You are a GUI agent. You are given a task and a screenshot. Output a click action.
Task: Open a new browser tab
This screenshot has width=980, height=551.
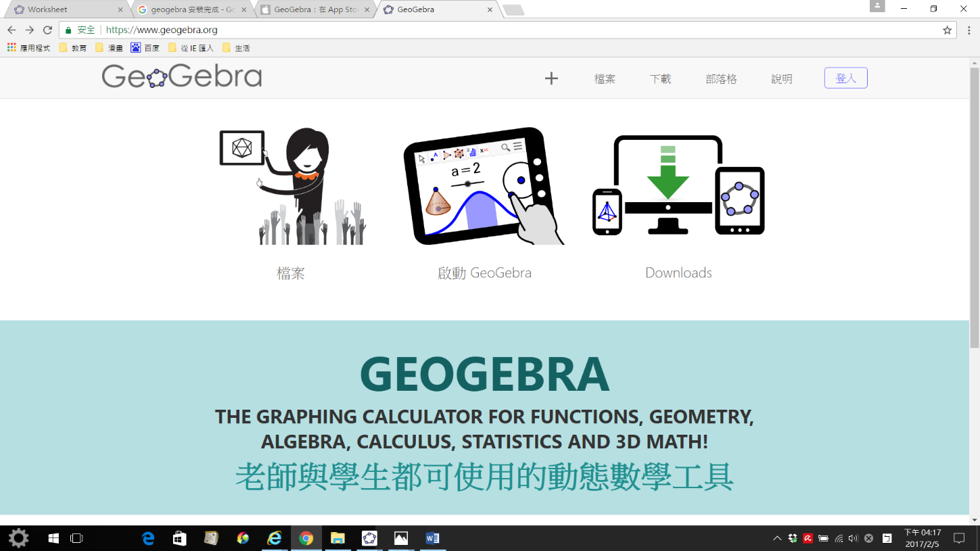click(x=513, y=10)
